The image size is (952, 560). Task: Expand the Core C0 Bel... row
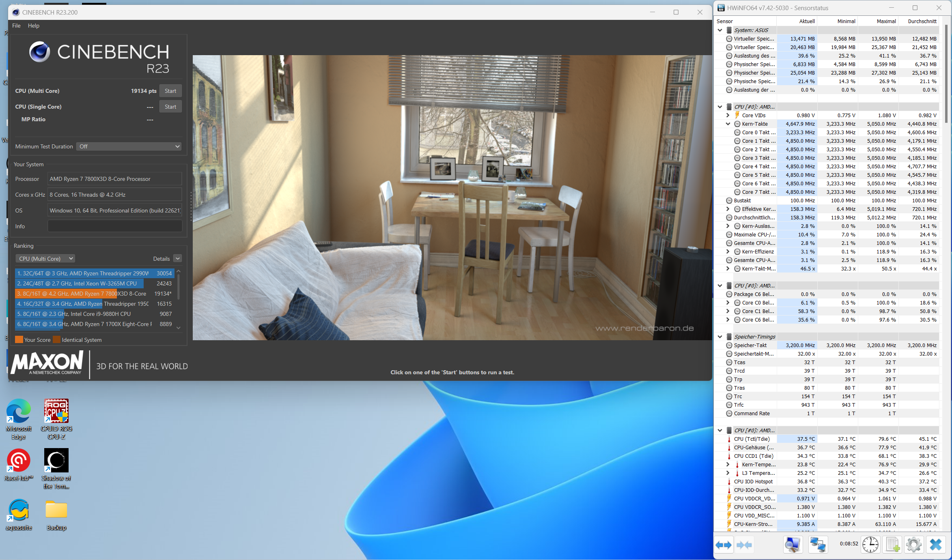tap(728, 303)
